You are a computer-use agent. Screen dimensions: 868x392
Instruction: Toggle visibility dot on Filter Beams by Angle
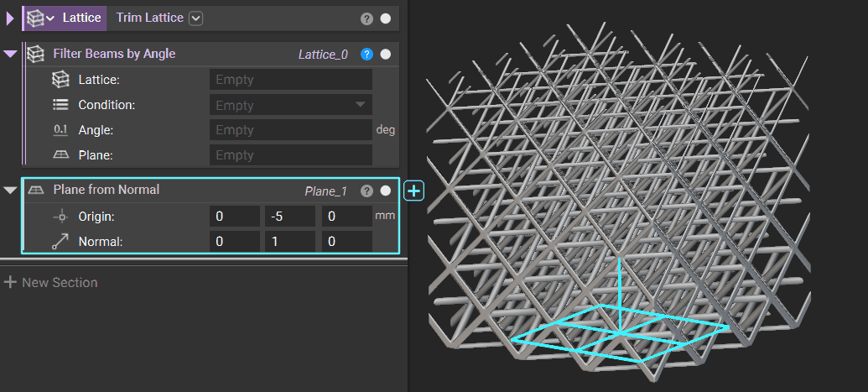click(386, 55)
